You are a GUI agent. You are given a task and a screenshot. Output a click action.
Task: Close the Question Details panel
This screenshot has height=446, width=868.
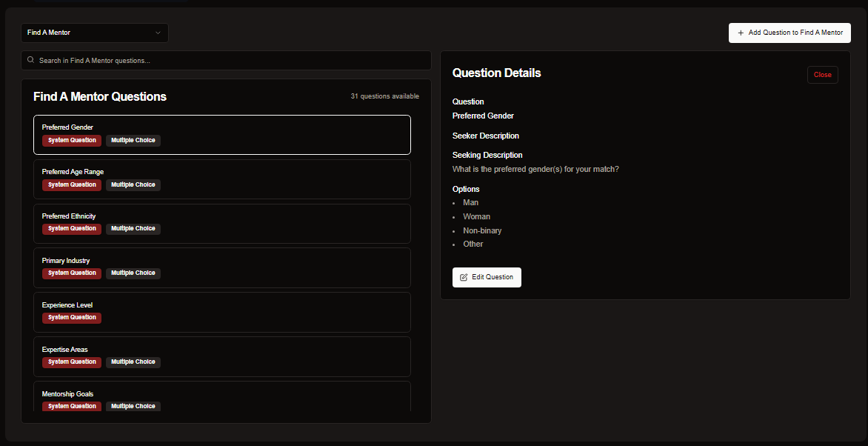click(822, 75)
